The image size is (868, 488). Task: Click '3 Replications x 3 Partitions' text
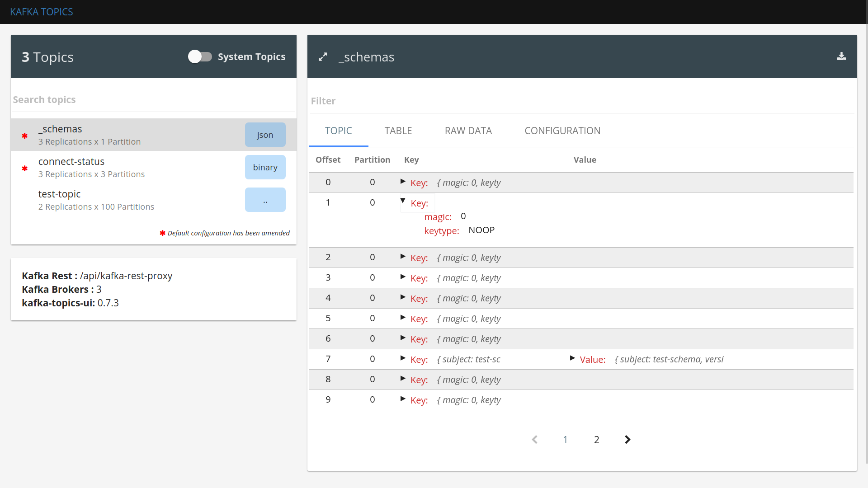click(91, 174)
